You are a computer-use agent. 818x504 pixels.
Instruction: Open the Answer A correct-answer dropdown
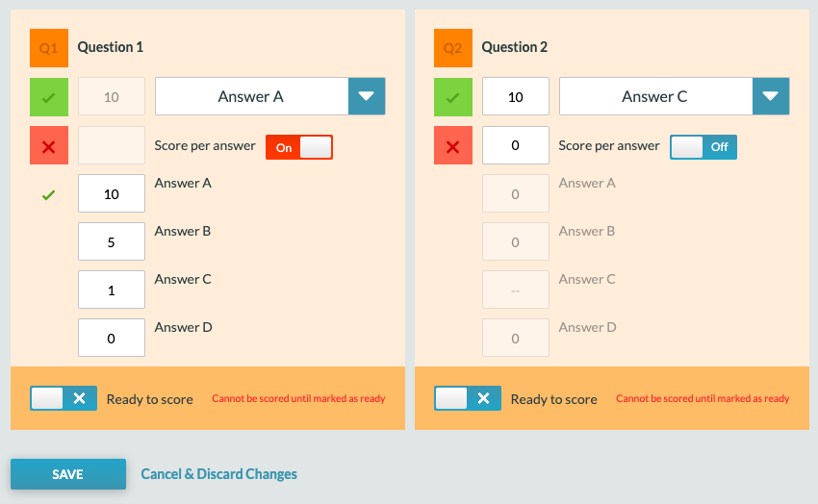(251, 97)
